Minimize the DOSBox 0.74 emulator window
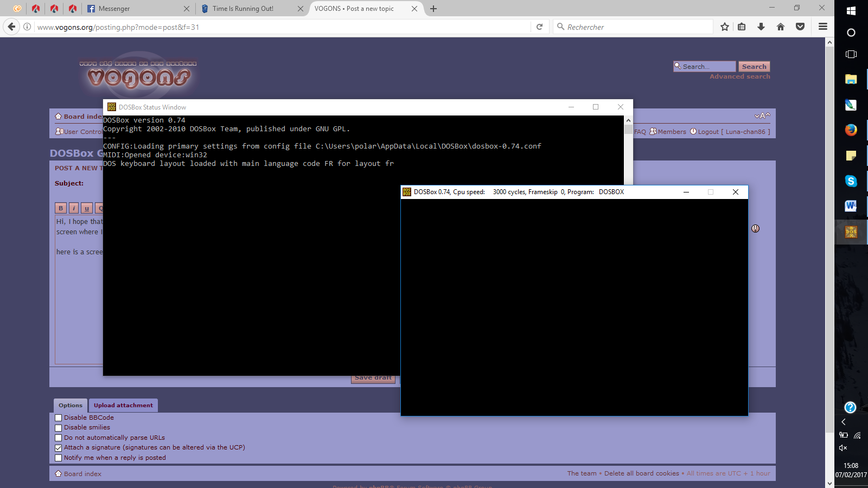This screenshot has height=488, width=868. 686,192
